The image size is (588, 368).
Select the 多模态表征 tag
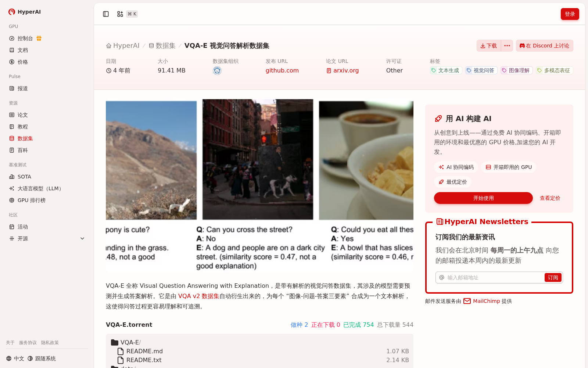554,70
